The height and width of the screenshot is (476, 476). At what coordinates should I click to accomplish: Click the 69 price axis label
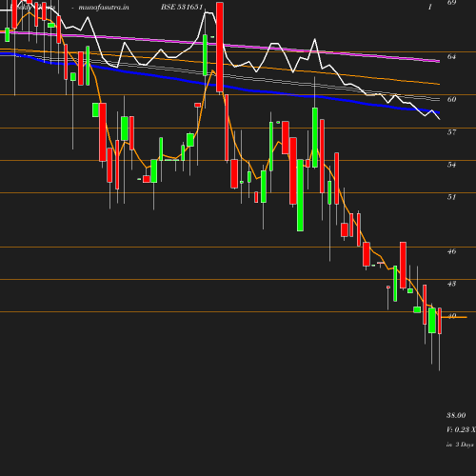[x=451, y=3]
